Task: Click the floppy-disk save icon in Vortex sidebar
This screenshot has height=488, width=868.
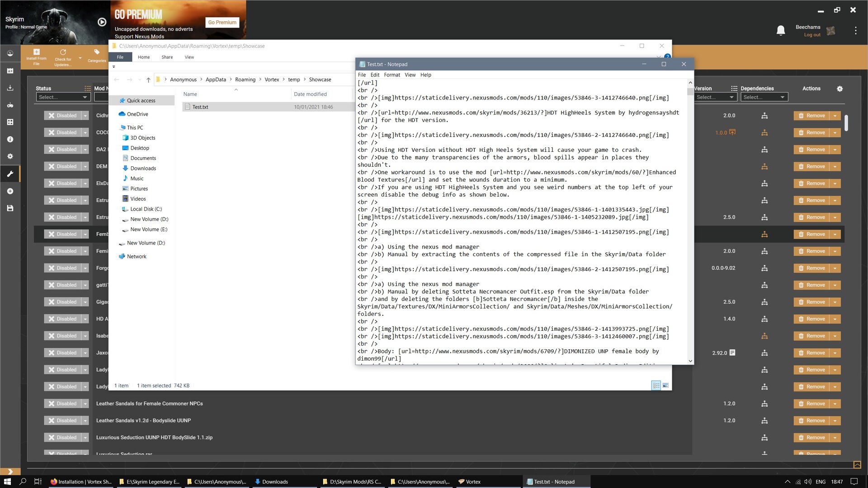Action: (x=10, y=208)
